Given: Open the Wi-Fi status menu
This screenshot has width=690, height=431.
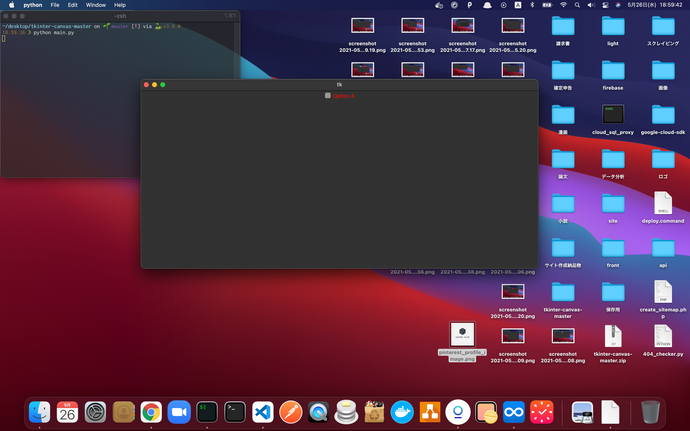Looking at the screenshot, I should [563, 5].
